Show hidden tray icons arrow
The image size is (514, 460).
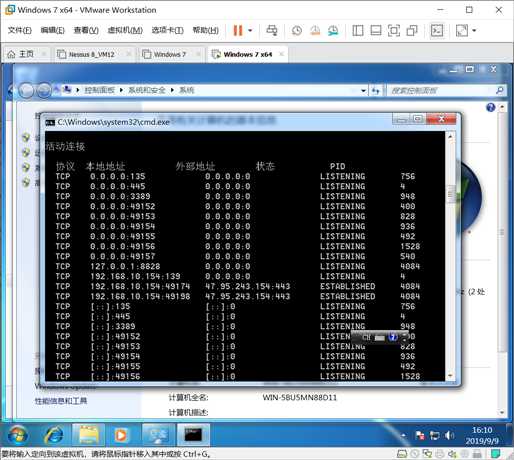[403, 435]
